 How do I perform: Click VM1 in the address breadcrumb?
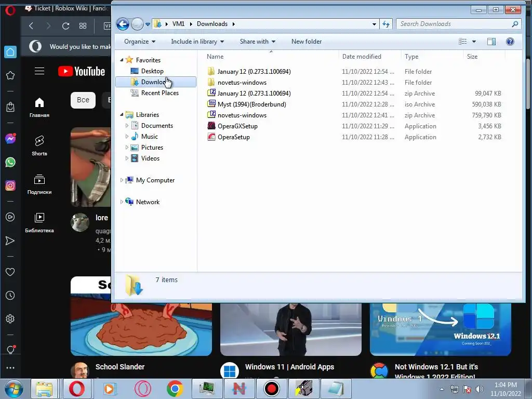point(179,24)
